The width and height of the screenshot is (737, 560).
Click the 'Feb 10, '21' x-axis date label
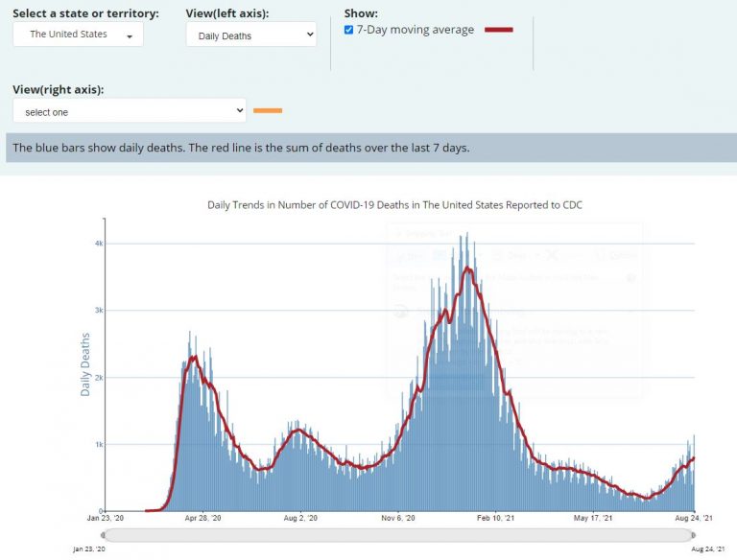tap(497, 519)
